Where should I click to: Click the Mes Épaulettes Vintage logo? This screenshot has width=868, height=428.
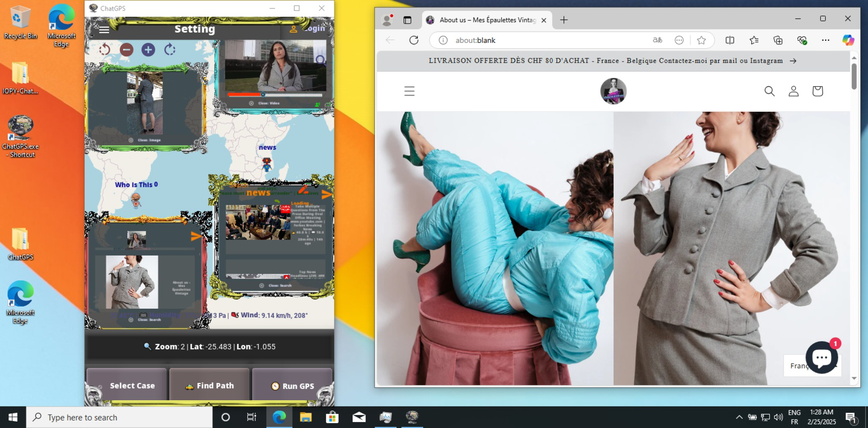[x=613, y=91]
